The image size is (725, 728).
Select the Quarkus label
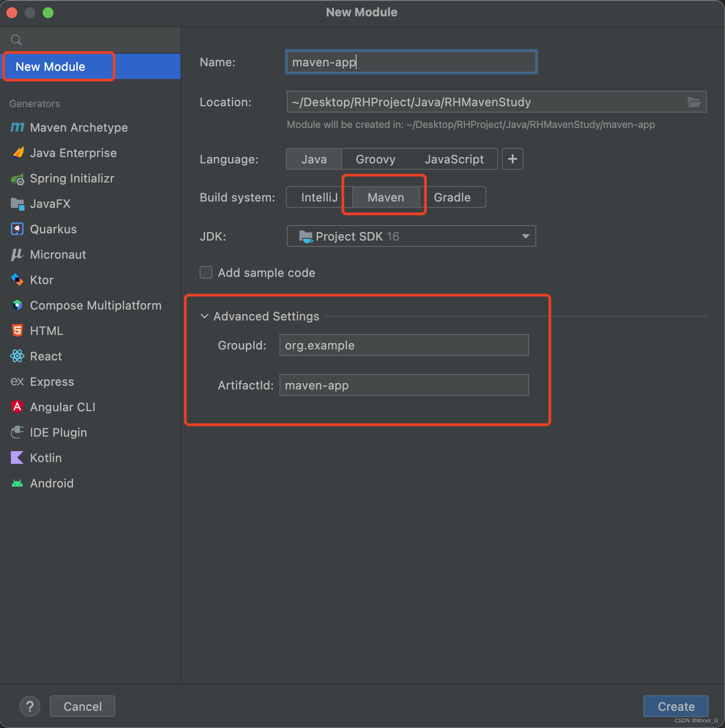54,229
